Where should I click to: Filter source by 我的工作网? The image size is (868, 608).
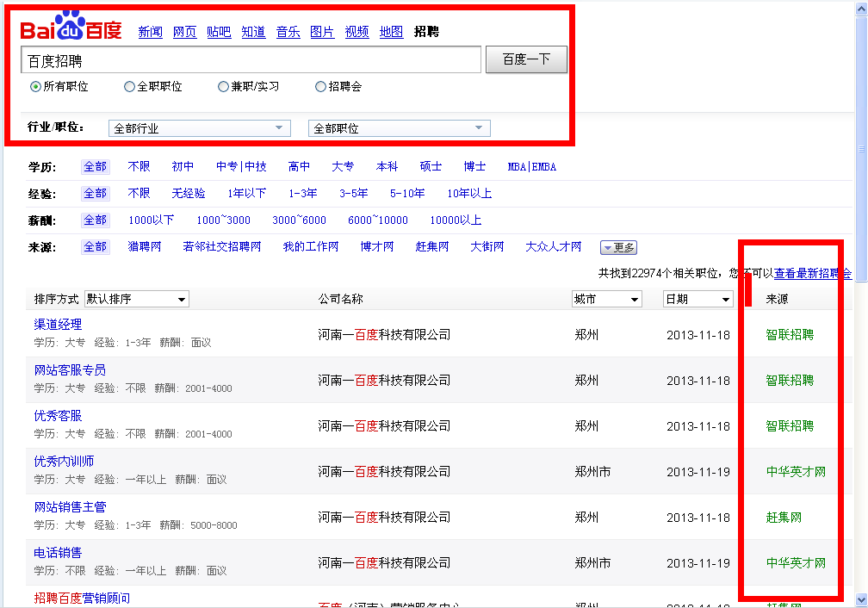[311, 246]
